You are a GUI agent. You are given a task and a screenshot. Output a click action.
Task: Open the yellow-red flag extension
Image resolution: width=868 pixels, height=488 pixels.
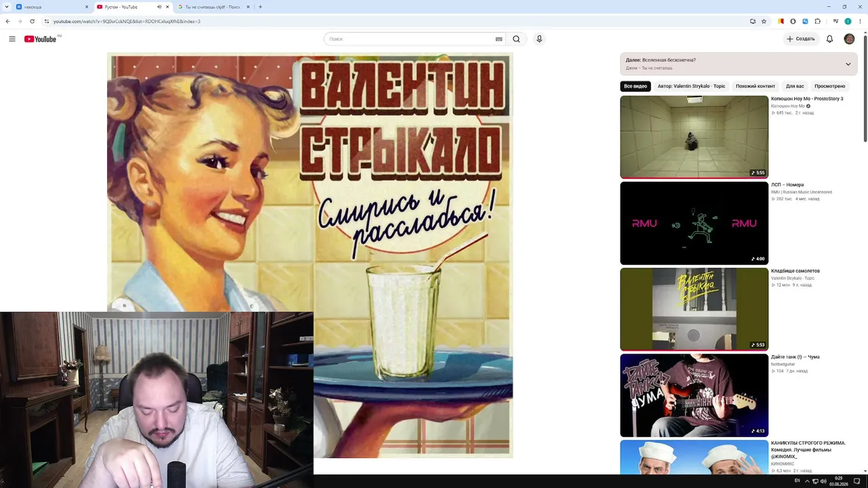coord(781,21)
